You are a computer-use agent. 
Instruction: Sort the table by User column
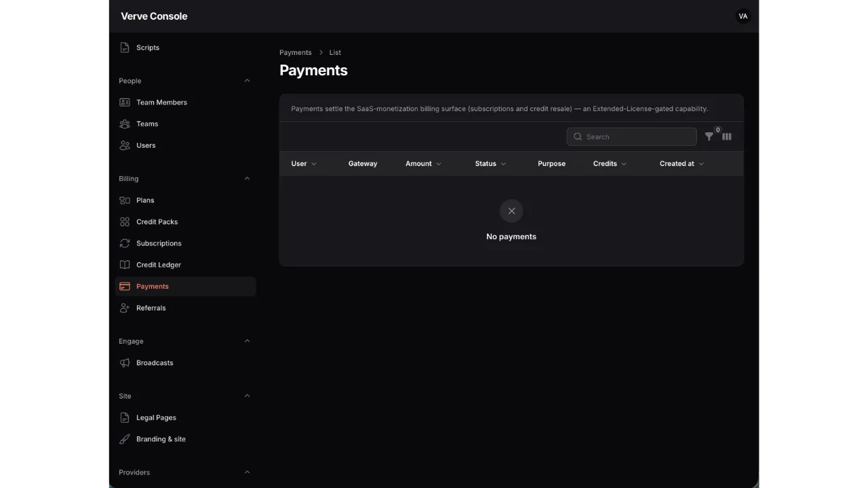(304, 163)
